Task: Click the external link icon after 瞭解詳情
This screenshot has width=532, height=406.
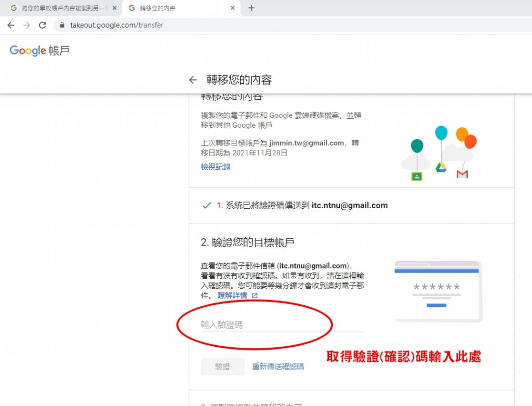Action: pyautogui.click(x=255, y=295)
